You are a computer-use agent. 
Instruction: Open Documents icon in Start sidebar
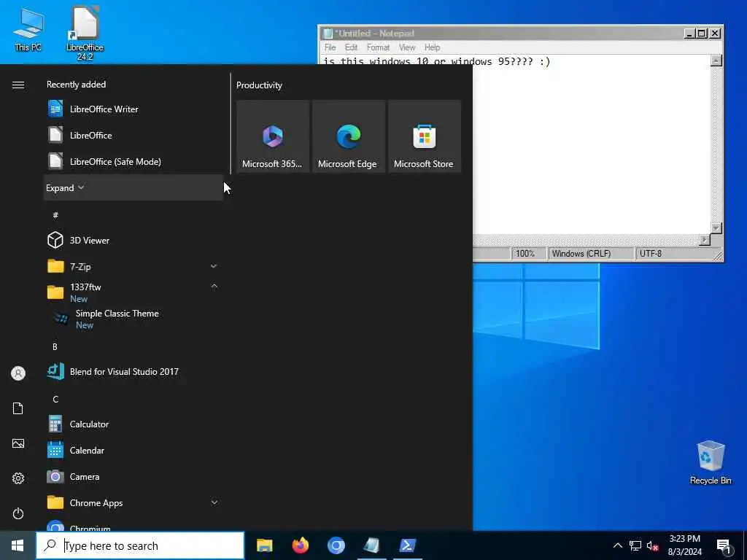[18, 408]
